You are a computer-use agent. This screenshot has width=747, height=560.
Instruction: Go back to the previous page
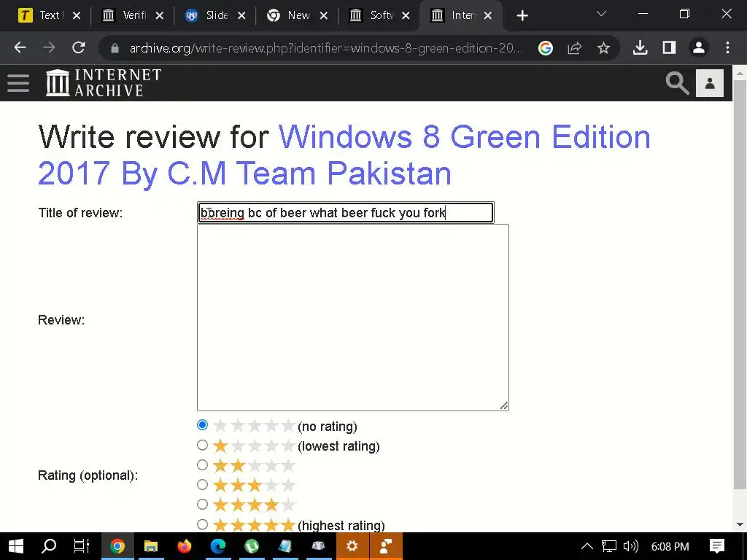(x=20, y=47)
